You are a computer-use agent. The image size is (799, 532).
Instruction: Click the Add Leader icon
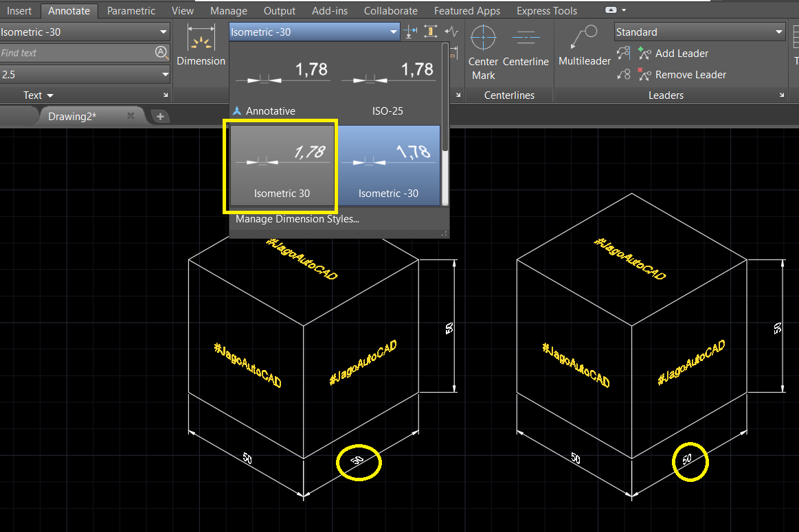[x=644, y=53]
